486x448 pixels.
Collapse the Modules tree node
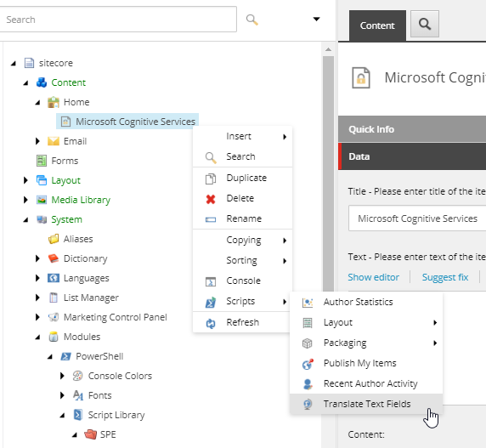coord(37,337)
